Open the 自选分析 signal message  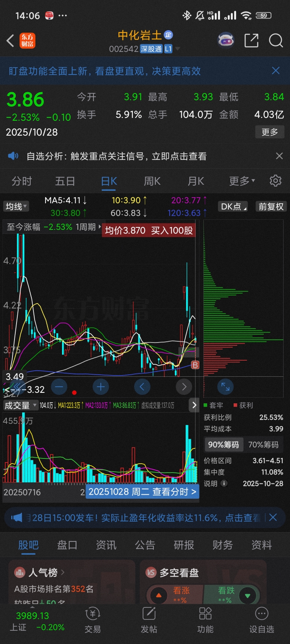[116, 156]
